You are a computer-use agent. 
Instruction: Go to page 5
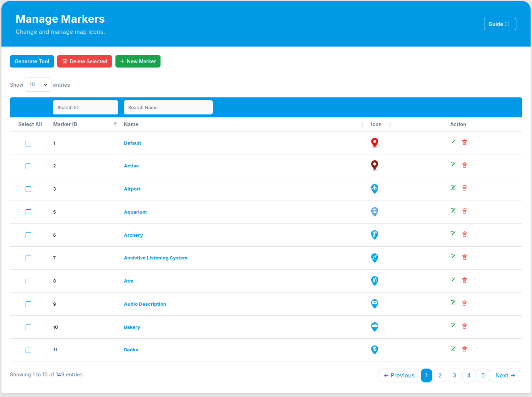pos(483,375)
